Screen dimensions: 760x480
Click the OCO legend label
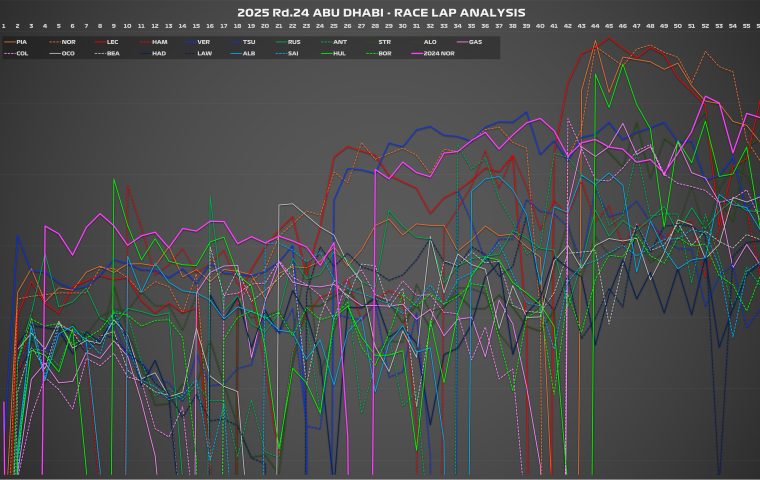click(x=68, y=53)
